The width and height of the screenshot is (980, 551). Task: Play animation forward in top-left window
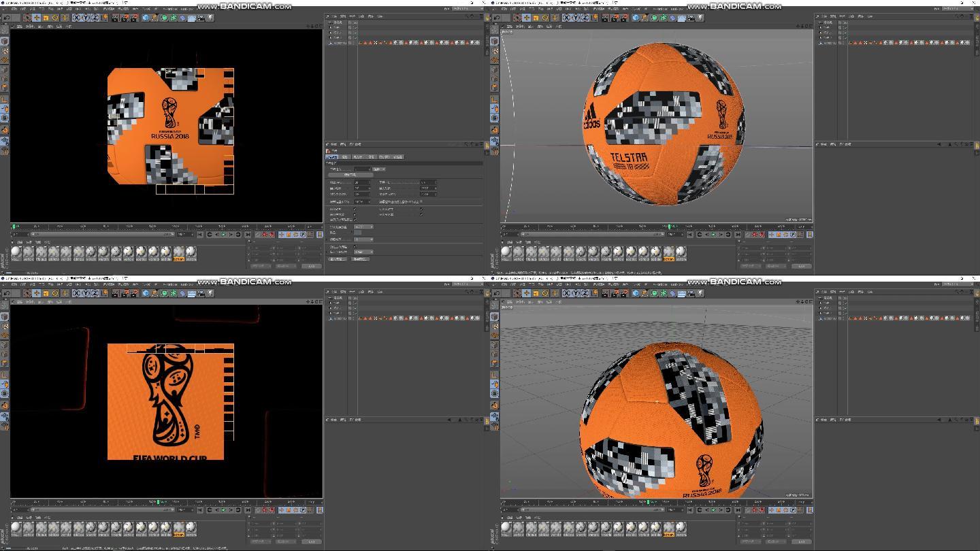[223, 235]
